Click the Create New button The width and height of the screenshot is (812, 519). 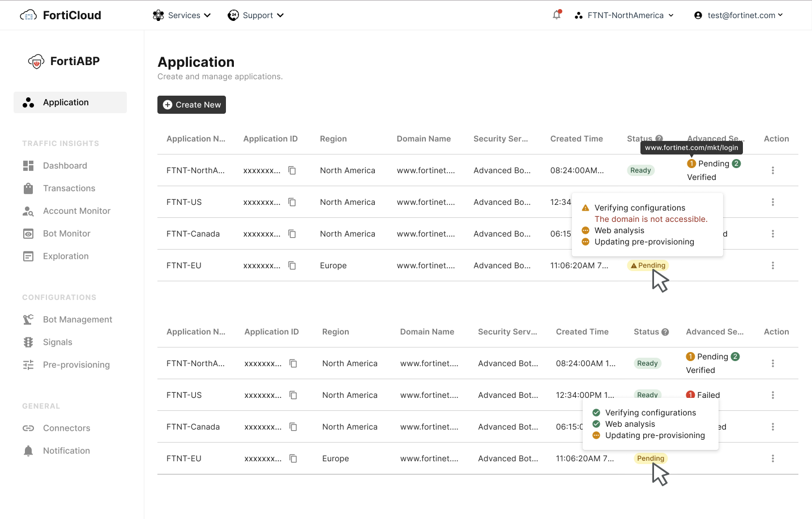(x=191, y=105)
